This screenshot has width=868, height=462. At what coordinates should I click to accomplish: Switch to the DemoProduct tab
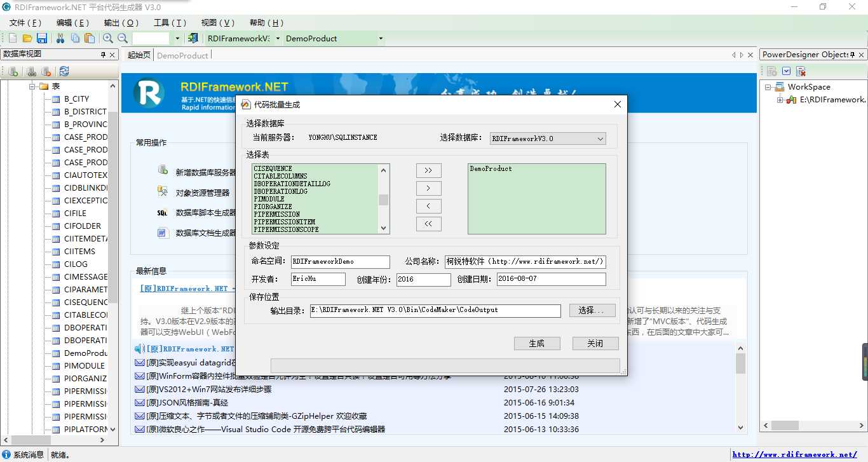click(x=182, y=55)
